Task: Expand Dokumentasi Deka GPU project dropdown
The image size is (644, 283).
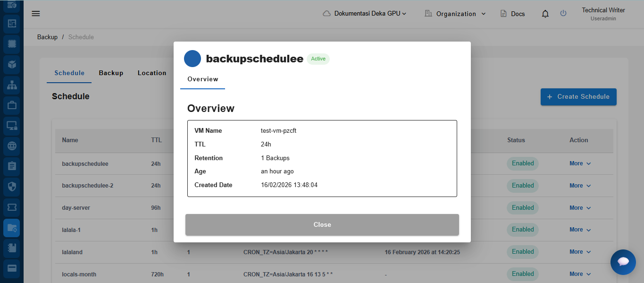Action: 364,14
